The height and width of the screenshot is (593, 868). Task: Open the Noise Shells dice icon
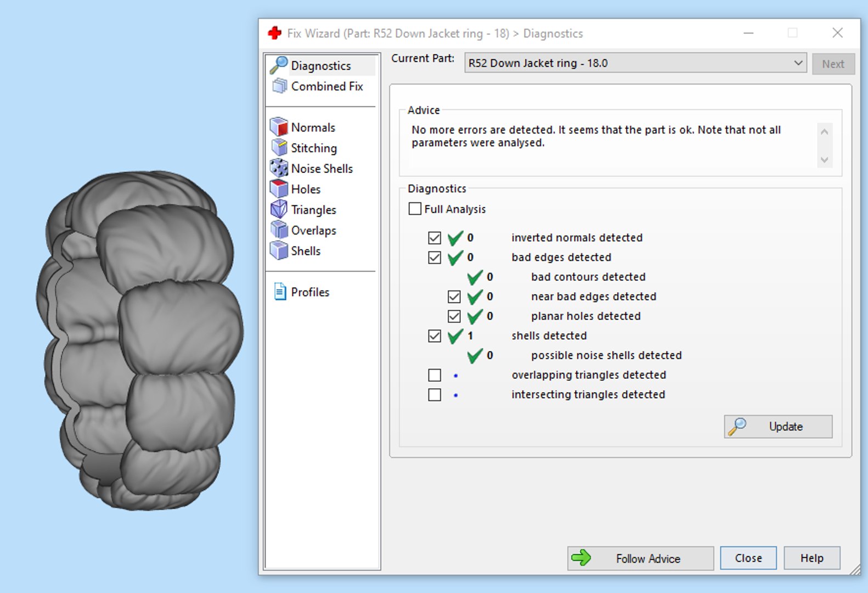(279, 168)
